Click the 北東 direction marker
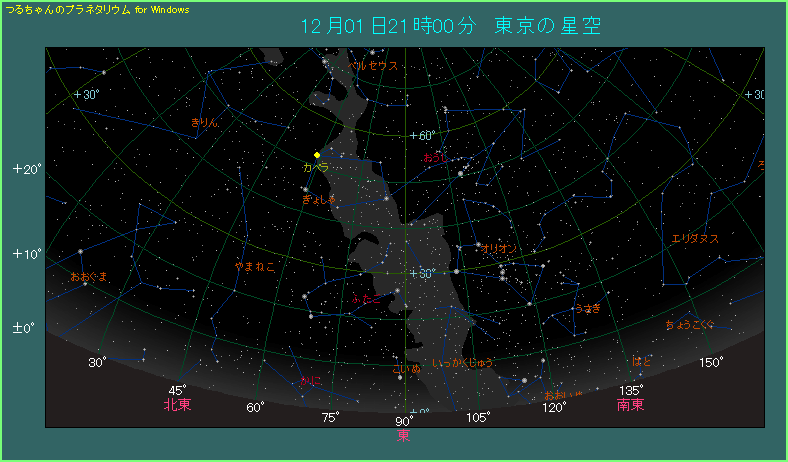Image resolution: width=788 pixels, height=462 pixels. pos(177,405)
